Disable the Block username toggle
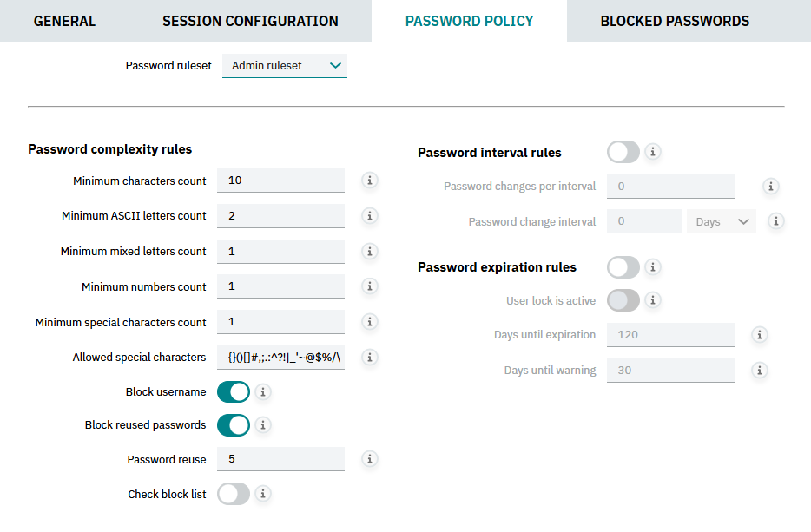The image size is (811, 532). [x=234, y=392]
